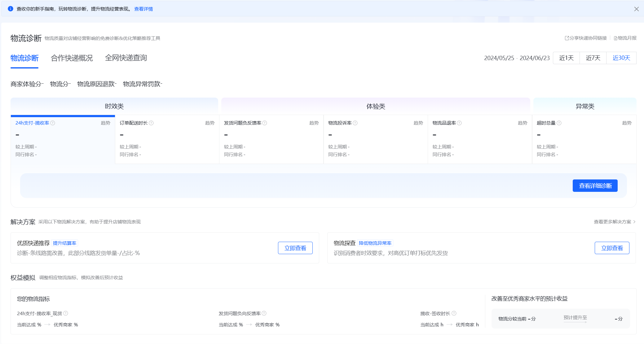Switch to 合作快递概况 tab
Screen dimensions: 644x344
[72, 58]
